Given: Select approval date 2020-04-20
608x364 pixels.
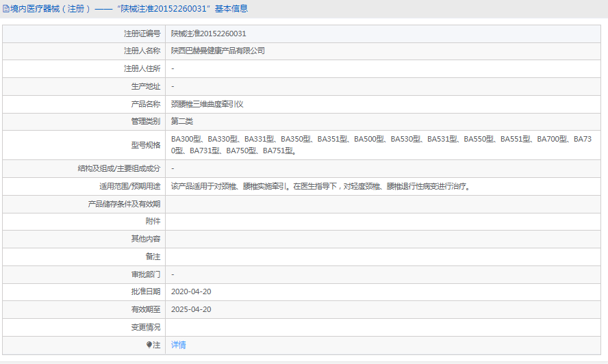Looking at the screenshot, I should coord(191,291).
